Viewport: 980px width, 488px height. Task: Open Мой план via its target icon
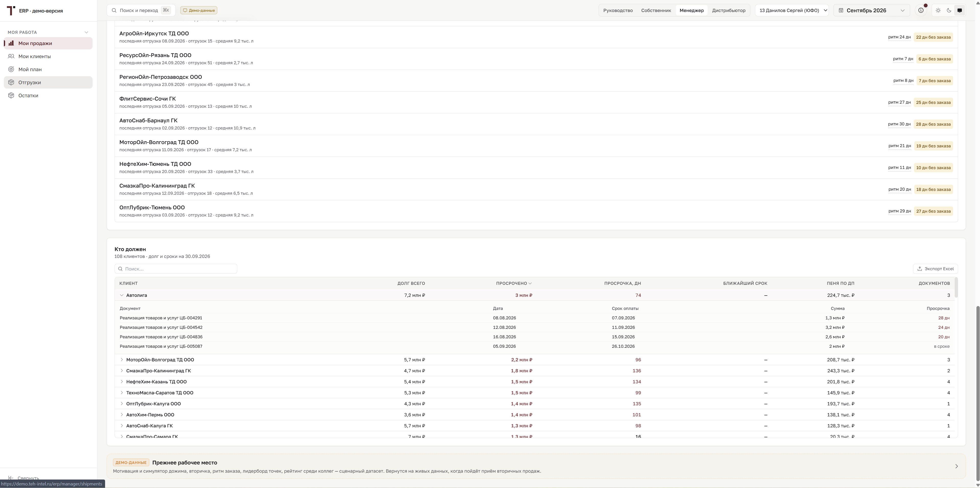(x=12, y=69)
